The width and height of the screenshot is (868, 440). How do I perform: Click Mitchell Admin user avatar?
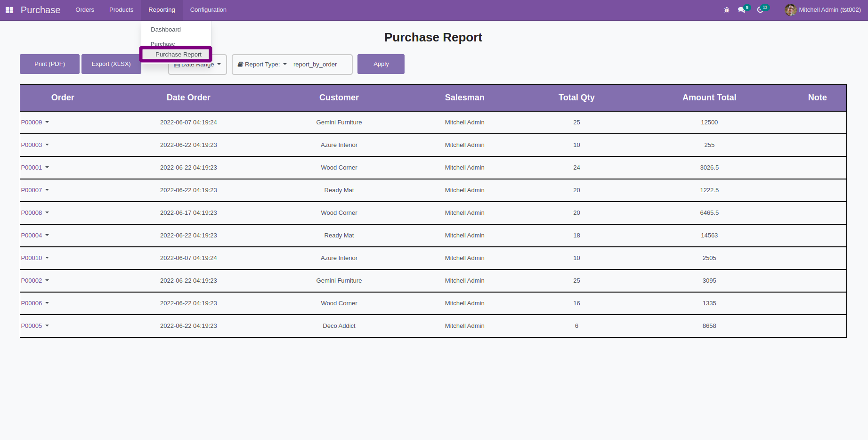point(790,10)
